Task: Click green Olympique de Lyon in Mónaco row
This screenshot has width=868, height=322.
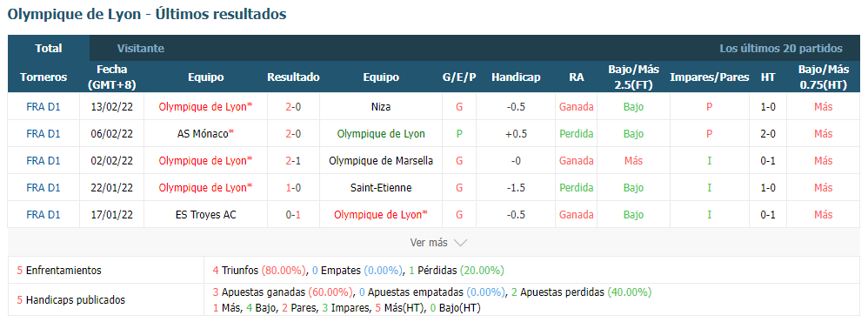Action: (381, 133)
